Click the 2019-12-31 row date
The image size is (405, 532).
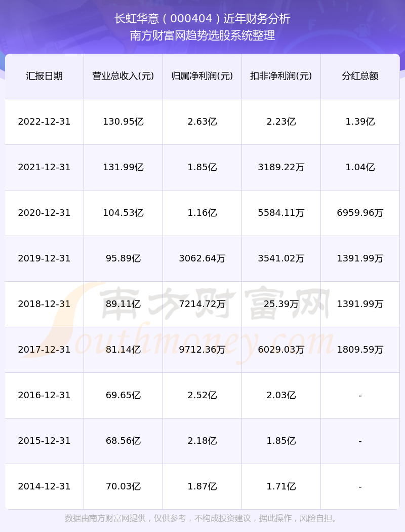(x=44, y=258)
